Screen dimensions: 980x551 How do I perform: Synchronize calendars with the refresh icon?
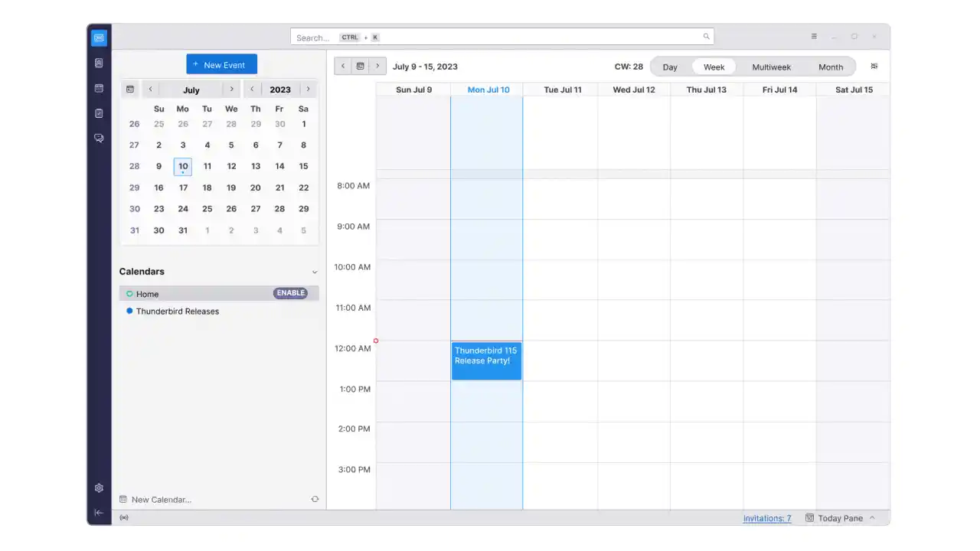click(315, 499)
